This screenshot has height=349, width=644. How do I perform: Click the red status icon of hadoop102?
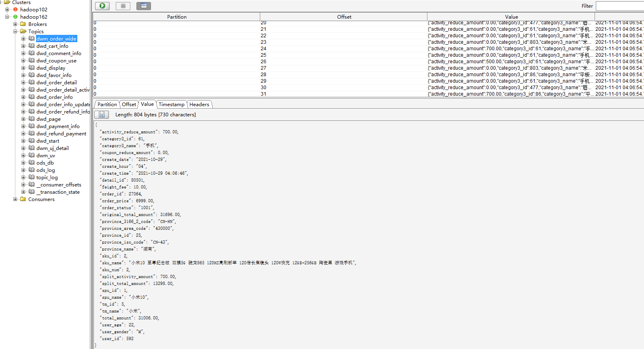click(x=15, y=9)
